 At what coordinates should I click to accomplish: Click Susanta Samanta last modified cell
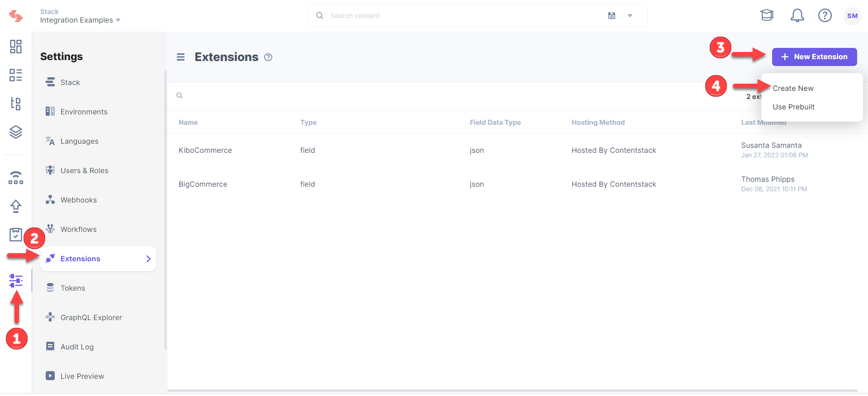[x=774, y=150]
